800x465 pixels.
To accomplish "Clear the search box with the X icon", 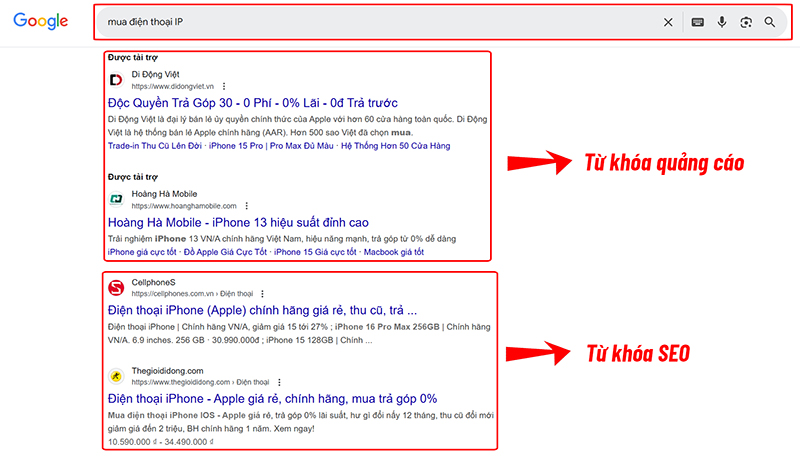I will (668, 22).
